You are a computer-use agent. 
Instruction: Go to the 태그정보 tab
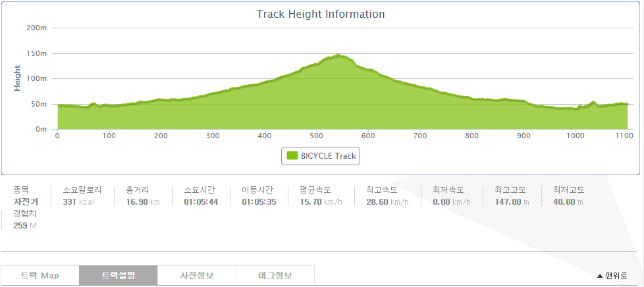point(275,275)
